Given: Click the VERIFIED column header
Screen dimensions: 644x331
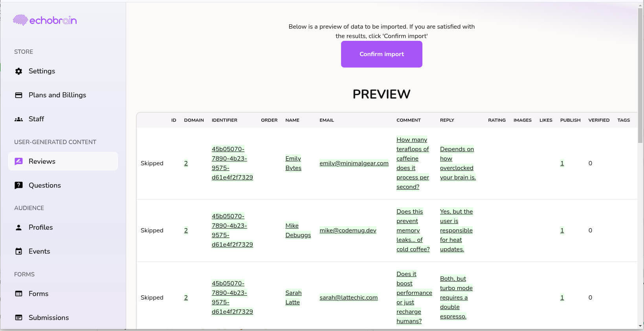Looking at the screenshot, I should (599, 120).
